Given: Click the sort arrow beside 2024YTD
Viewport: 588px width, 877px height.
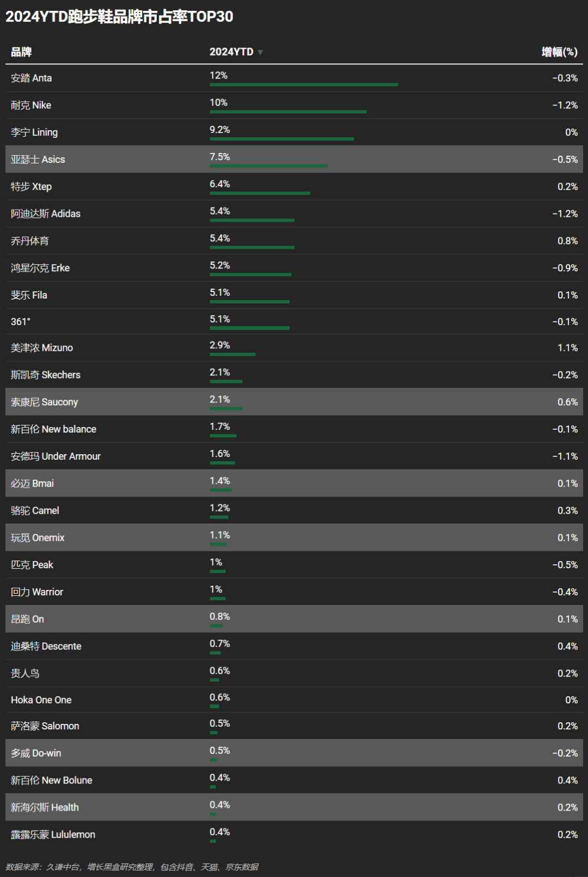Looking at the screenshot, I should click(x=260, y=52).
